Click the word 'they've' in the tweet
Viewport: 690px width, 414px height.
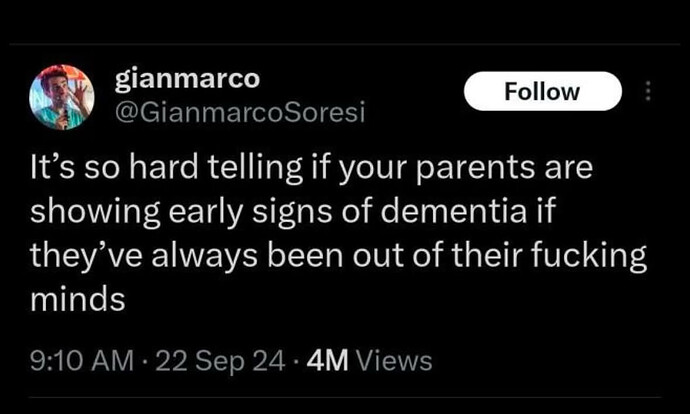tap(86, 256)
